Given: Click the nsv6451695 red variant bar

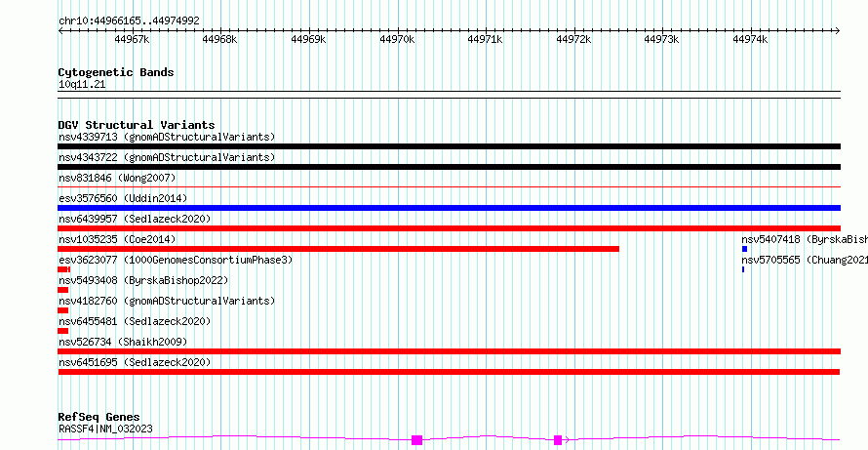Looking at the screenshot, I should pos(449,372).
